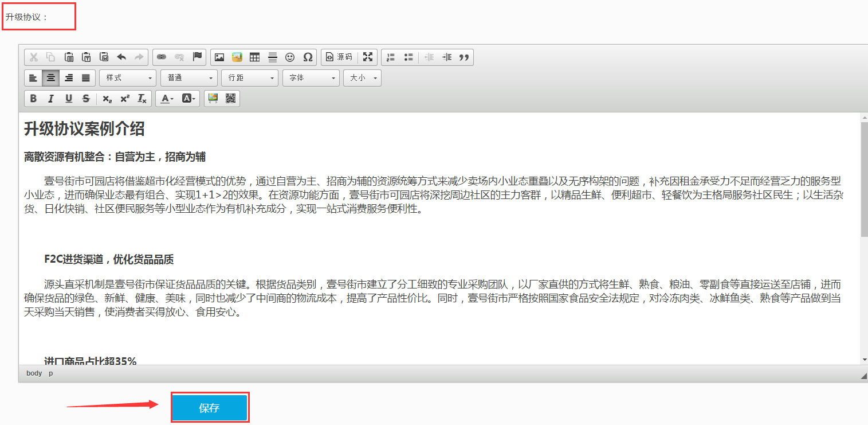
Task: Click the Paste as plain text icon
Action: point(87,57)
